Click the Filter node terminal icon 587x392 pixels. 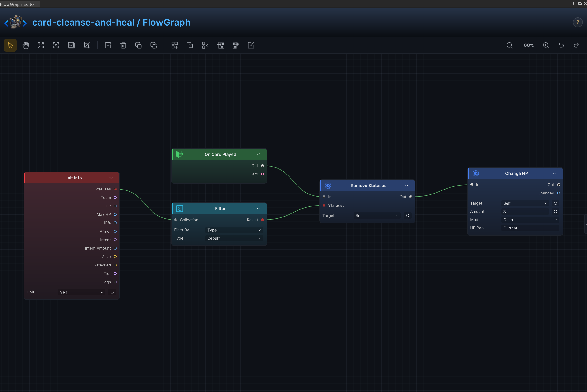point(179,209)
